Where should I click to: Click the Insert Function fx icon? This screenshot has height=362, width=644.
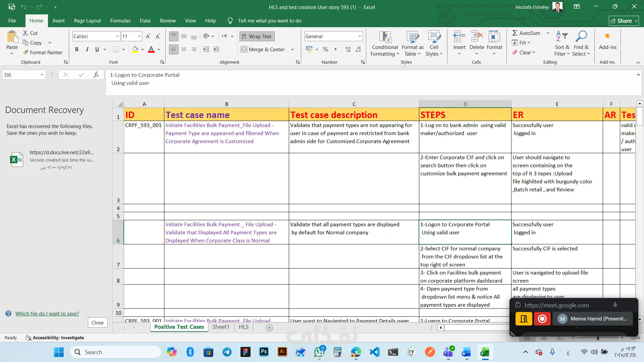(96, 75)
